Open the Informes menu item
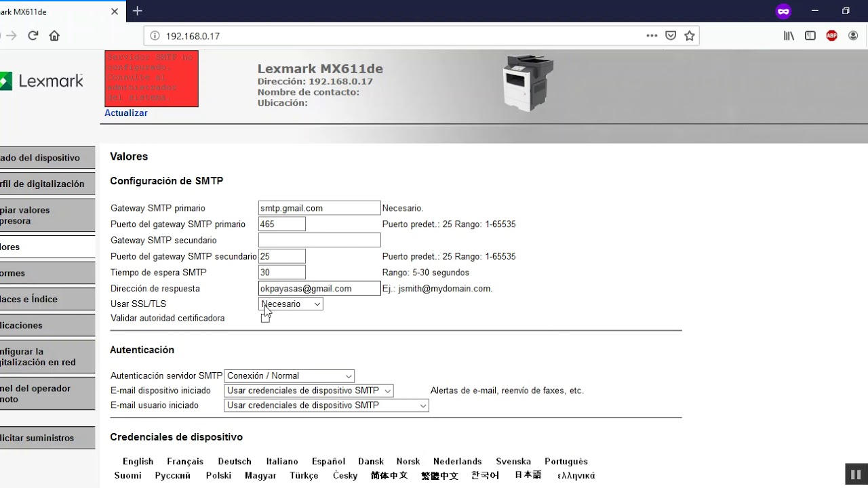This screenshot has height=488, width=868. click(x=47, y=273)
